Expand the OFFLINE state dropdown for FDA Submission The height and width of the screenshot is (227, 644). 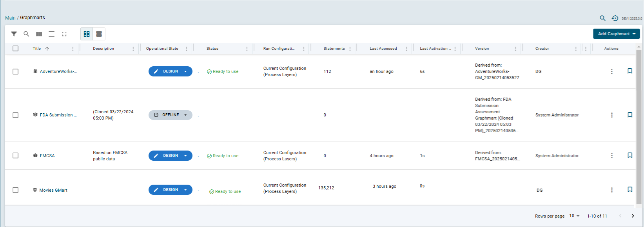point(185,115)
